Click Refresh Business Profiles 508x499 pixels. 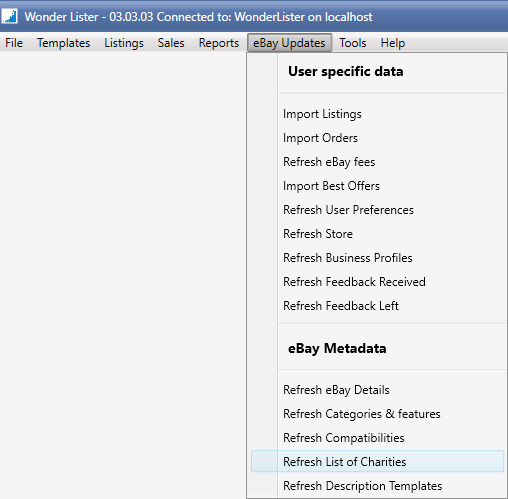click(377, 258)
